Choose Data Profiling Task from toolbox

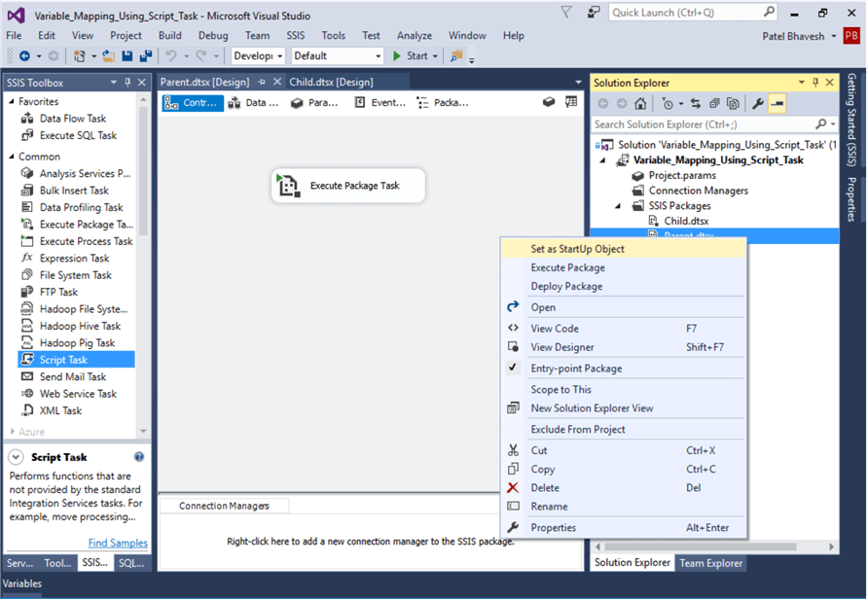pos(82,207)
